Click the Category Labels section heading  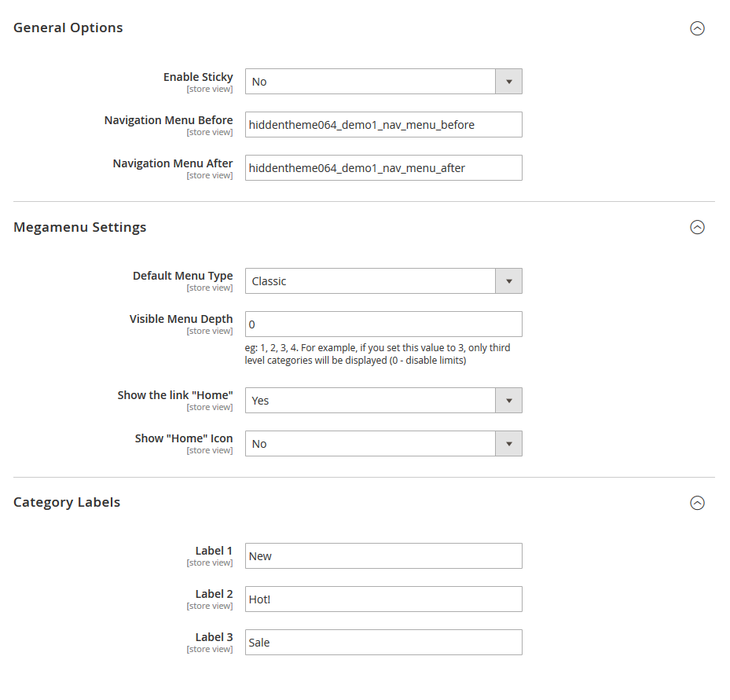click(67, 502)
